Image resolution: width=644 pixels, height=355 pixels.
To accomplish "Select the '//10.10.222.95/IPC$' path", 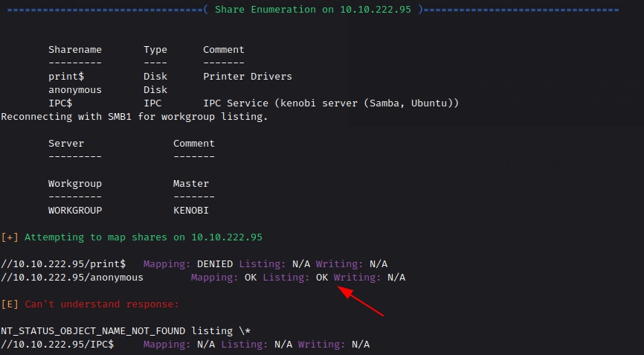I will (x=57, y=345).
